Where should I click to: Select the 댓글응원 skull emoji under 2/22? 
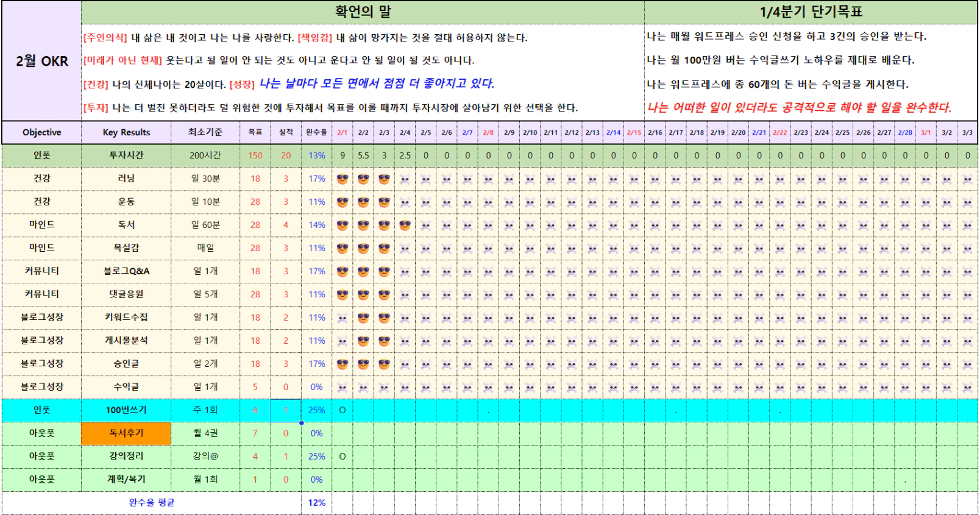pyautogui.click(x=780, y=295)
